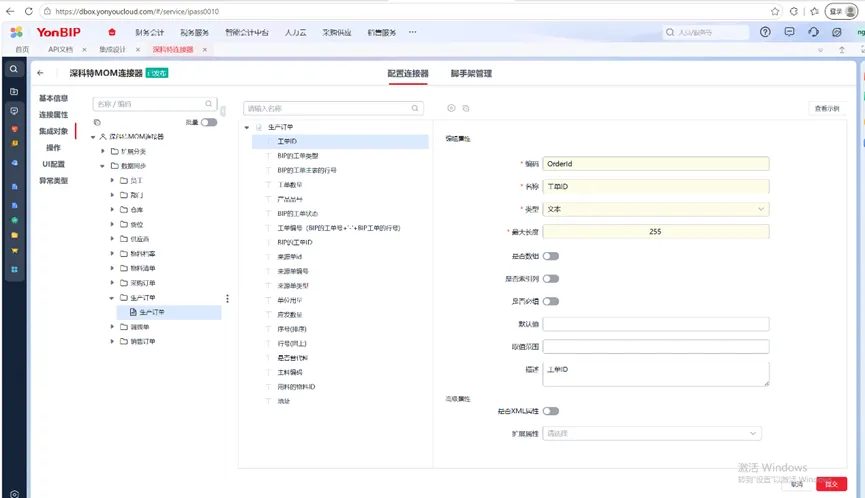Select 异常类型 in left navigation
Screen dimensions: 865x498
tap(54, 181)
